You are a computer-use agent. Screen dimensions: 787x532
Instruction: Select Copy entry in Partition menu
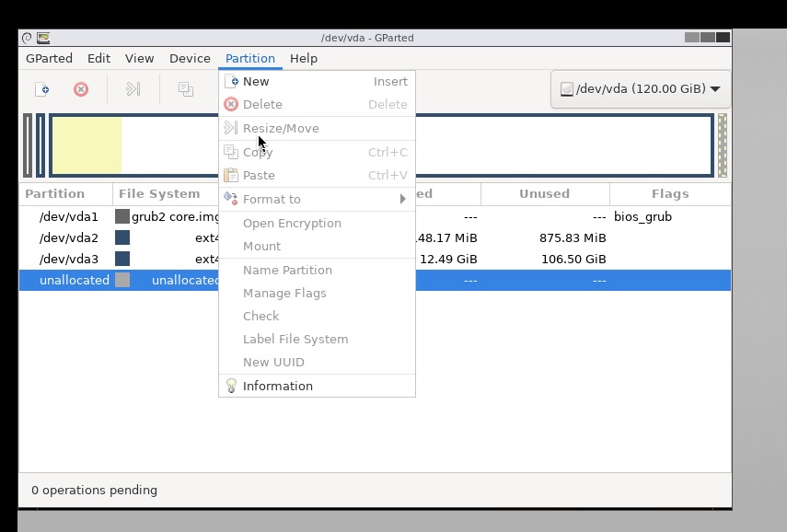tap(317, 152)
